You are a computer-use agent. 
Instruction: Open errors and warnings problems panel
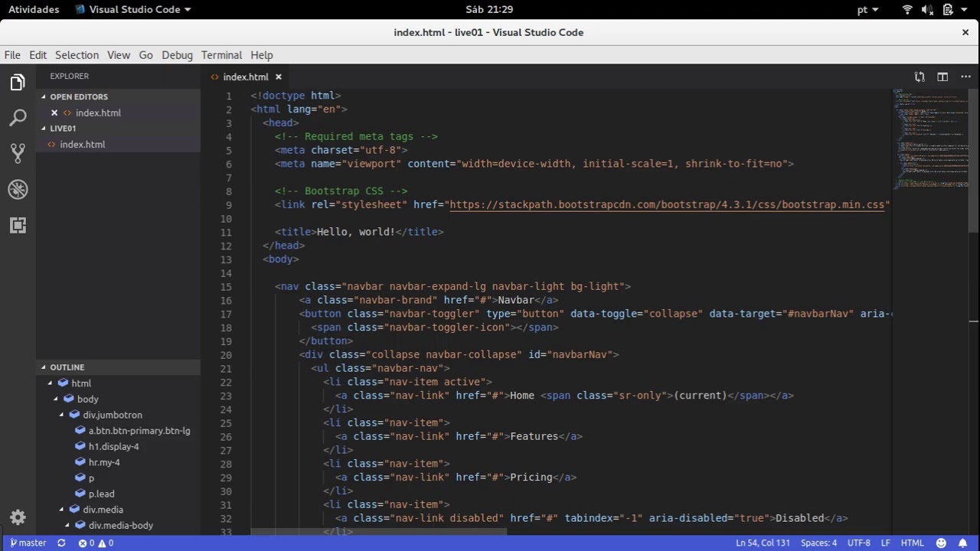96,543
